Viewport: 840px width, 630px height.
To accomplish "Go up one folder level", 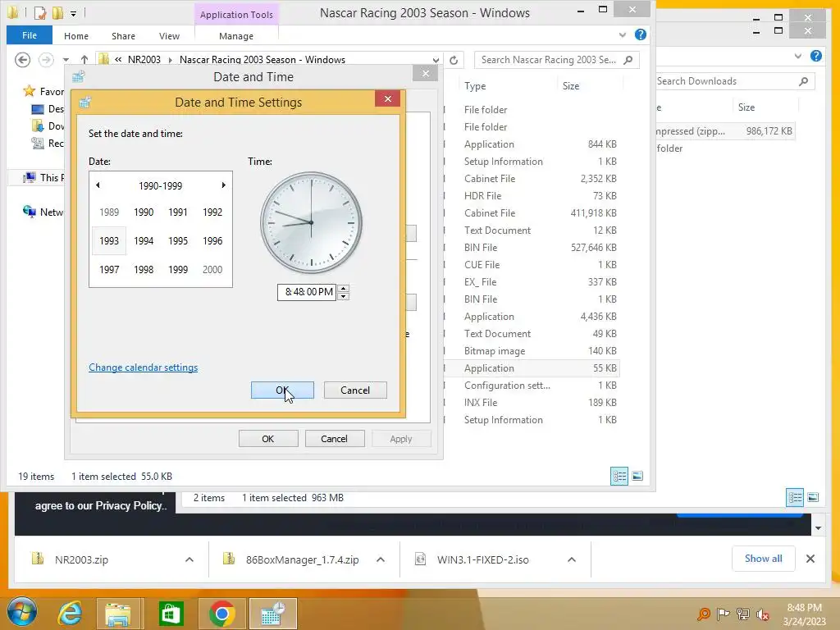I will [84, 59].
